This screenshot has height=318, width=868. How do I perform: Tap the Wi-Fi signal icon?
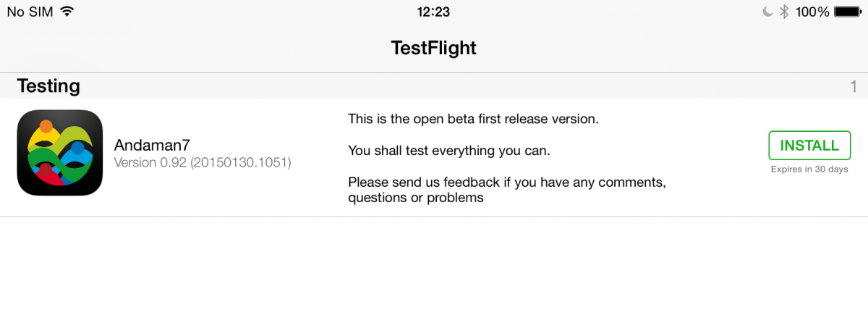(67, 12)
